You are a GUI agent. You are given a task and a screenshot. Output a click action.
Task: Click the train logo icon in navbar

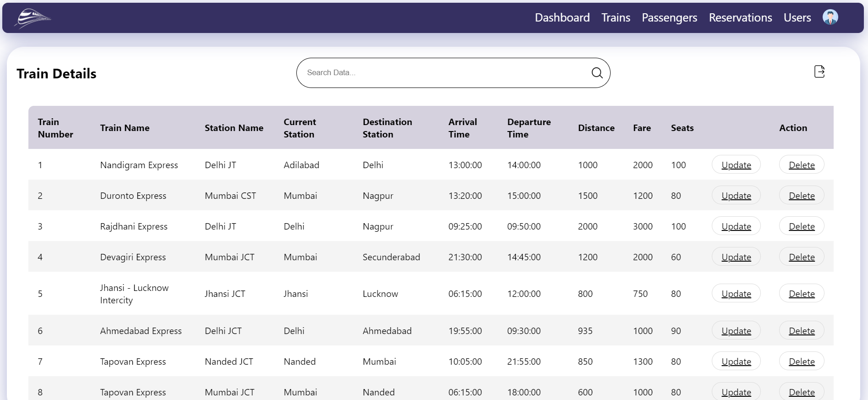click(x=33, y=18)
